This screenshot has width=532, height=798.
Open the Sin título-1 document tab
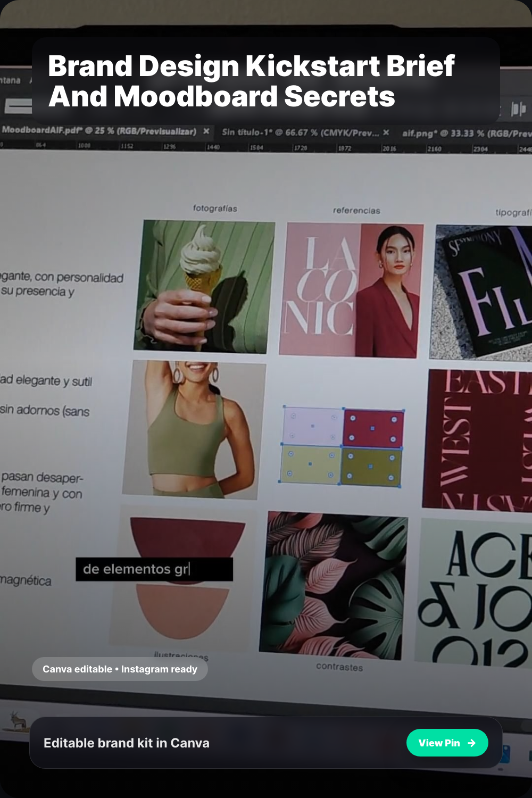point(300,132)
